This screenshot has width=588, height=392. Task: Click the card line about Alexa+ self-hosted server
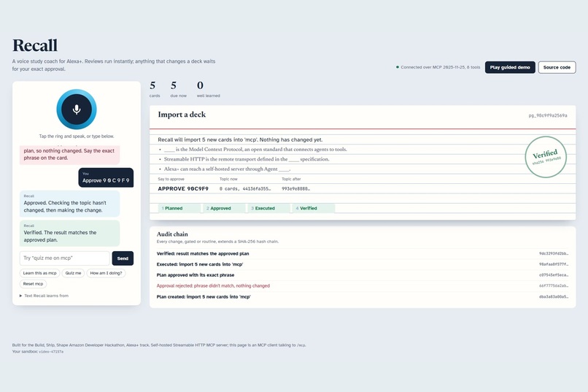coord(227,169)
